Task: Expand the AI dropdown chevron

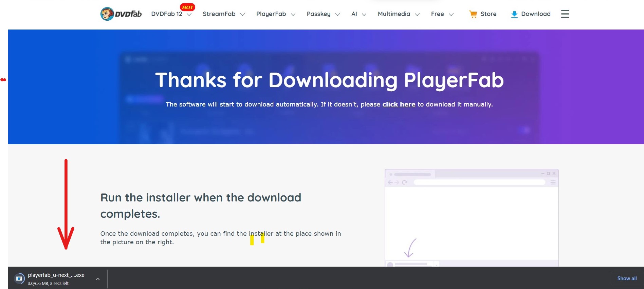Action: 364,15
